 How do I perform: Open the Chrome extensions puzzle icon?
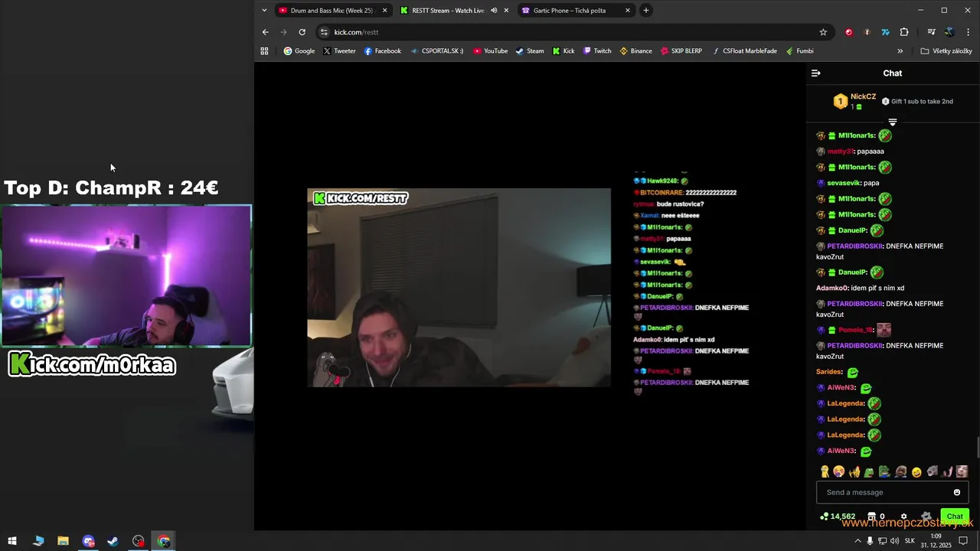pyautogui.click(x=904, y=32)
